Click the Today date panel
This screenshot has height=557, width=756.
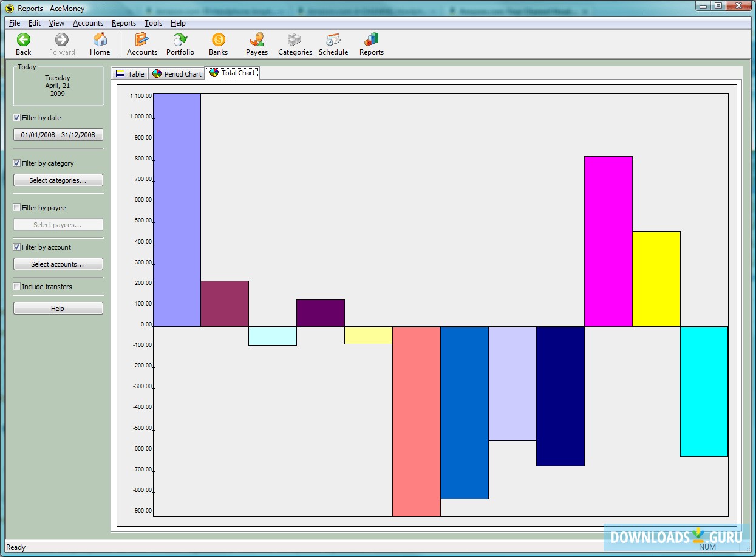click(x=58, y=86)
